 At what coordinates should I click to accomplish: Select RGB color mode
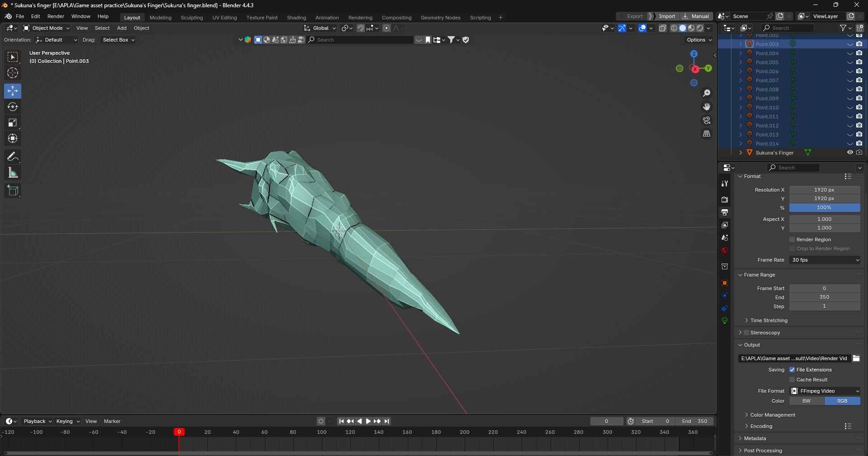(842, 401)
